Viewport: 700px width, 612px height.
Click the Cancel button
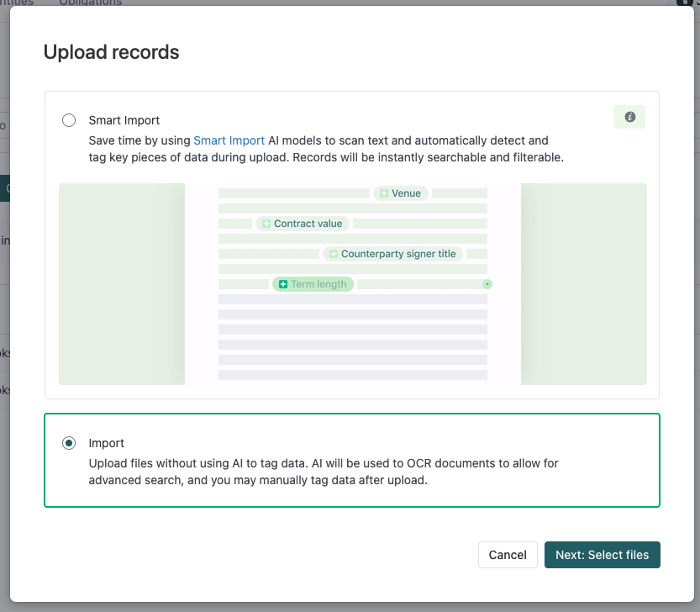pos(508,555)
